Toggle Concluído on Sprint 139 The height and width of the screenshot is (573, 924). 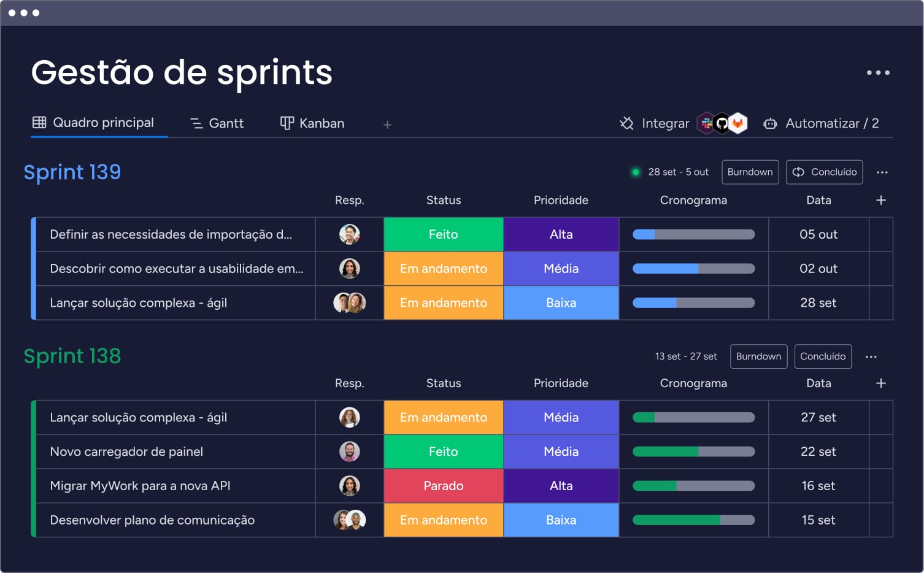[824, 172]
